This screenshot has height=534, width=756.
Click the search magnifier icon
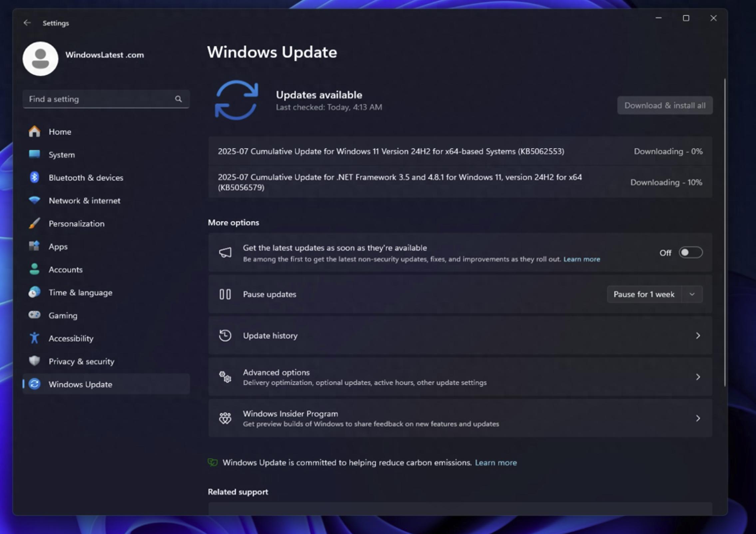(x=179, y=99)
